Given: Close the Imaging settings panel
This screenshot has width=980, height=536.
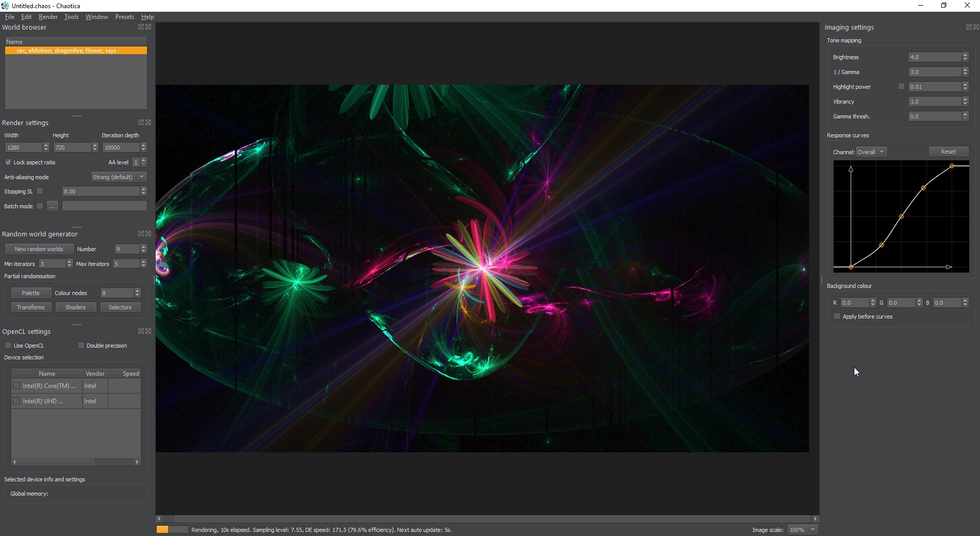Looking at the screenshot, I should click(976, 27).
